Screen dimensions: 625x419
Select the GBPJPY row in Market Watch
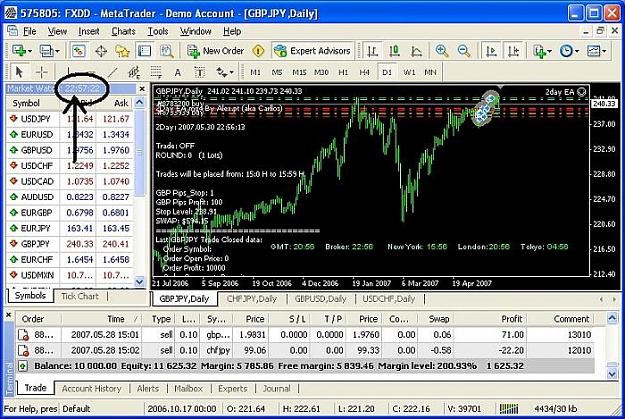(70, 244)
